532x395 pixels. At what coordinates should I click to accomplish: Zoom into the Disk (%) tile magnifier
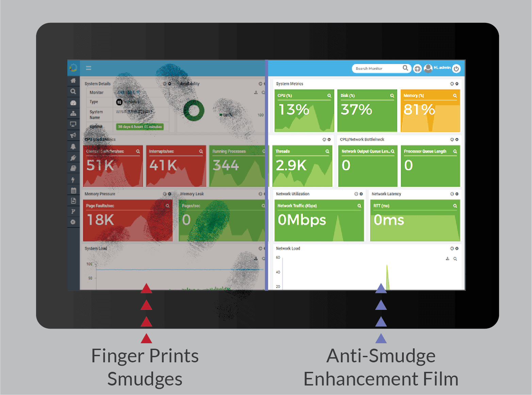[392, 96]
